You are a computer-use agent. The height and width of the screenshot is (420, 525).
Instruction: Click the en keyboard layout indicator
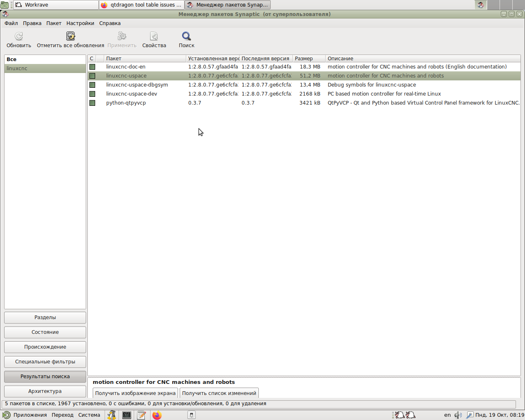[x=447, y=415]
